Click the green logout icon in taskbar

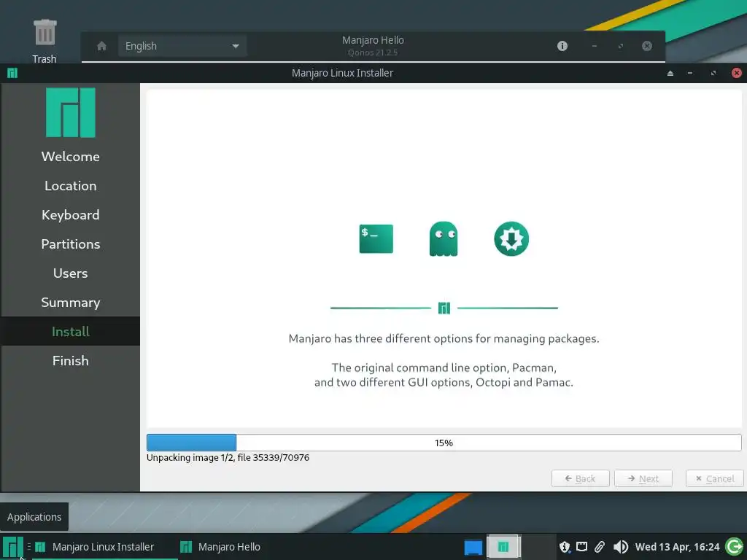point(734,547)
